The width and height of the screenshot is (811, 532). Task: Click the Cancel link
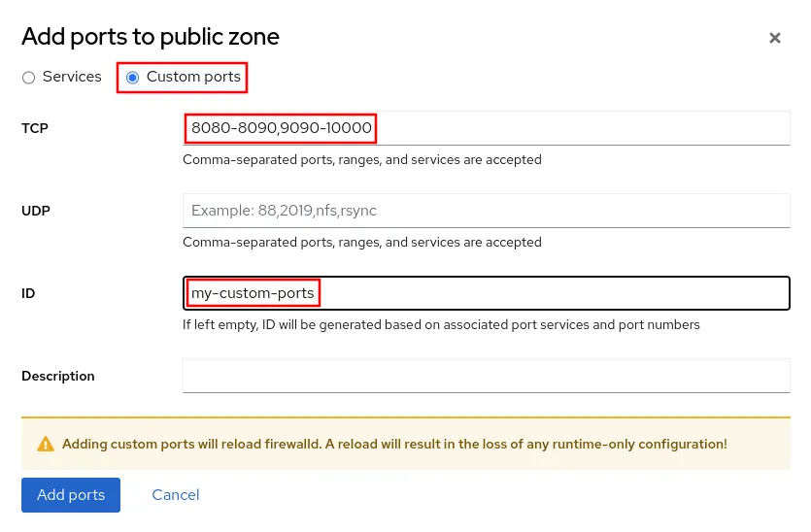[x=176, y=495]
